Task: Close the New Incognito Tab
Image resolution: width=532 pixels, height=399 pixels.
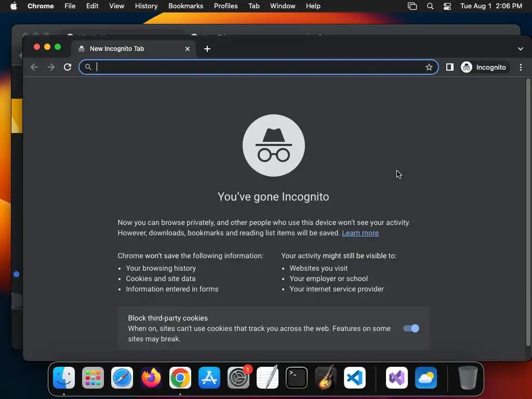Action: click(187, 49)
